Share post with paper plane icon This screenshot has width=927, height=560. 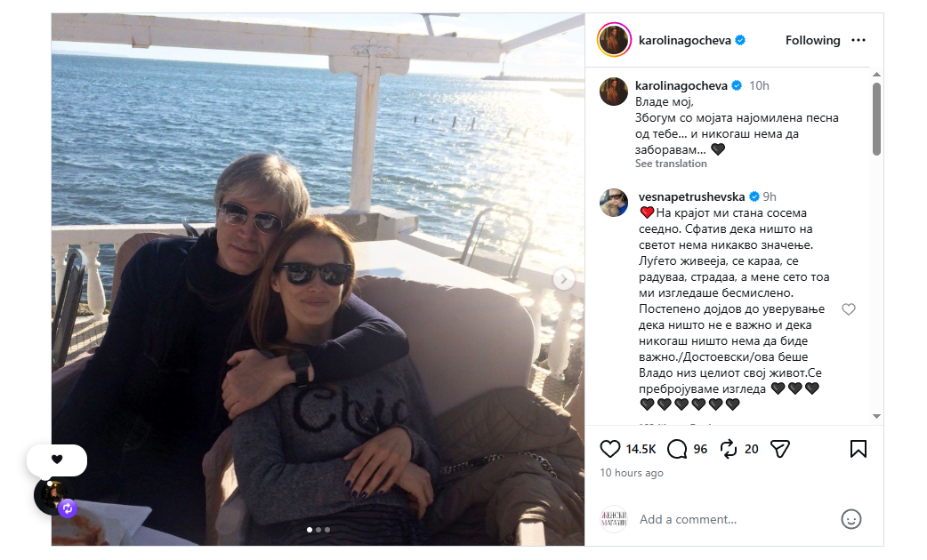pyautogui.click(x=780, y=449)
